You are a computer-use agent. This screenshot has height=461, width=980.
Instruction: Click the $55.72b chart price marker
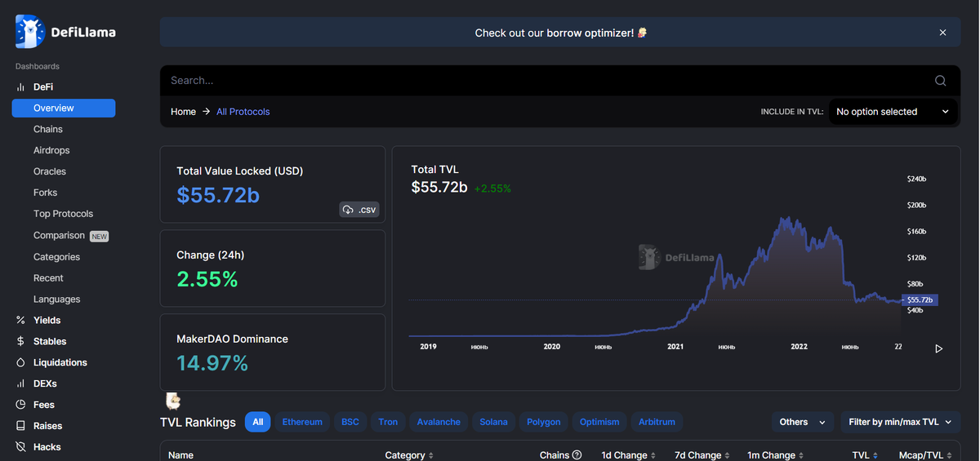point(920,300)
